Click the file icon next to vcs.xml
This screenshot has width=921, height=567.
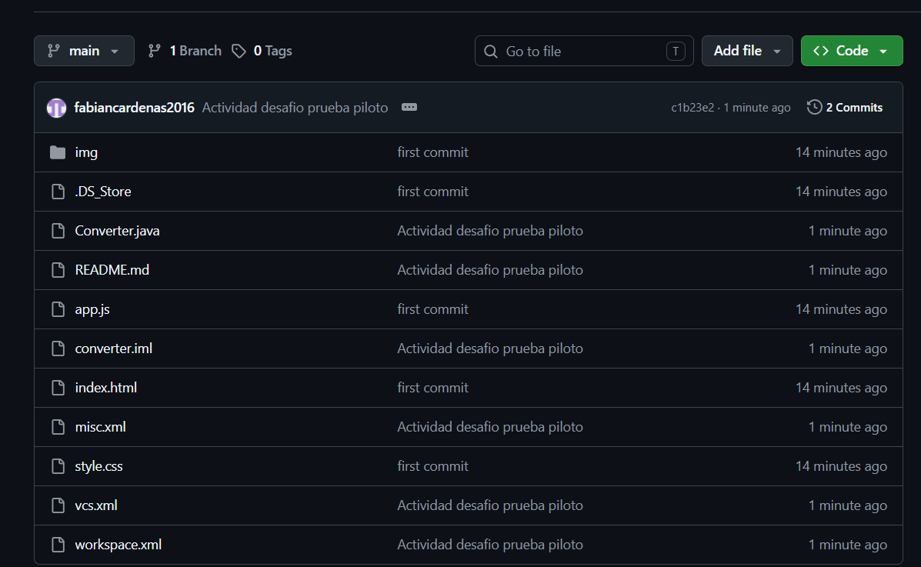58,505
